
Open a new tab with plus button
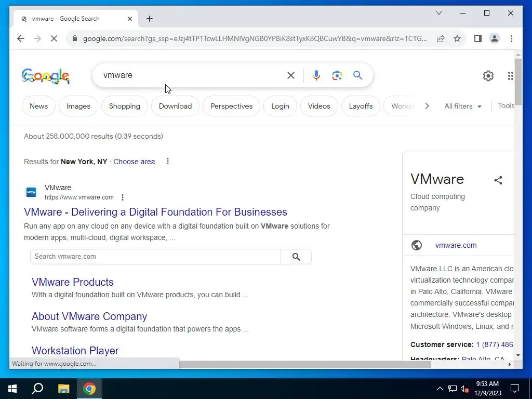coord(150,19)
